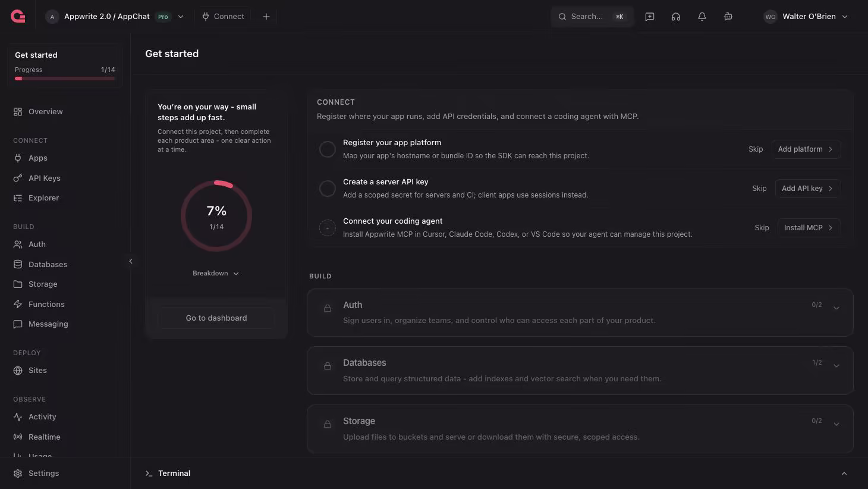The height and width of the screenshot is (489, 868).
Task: Focus the Search field in header
Action: click(x=592, y=17)
